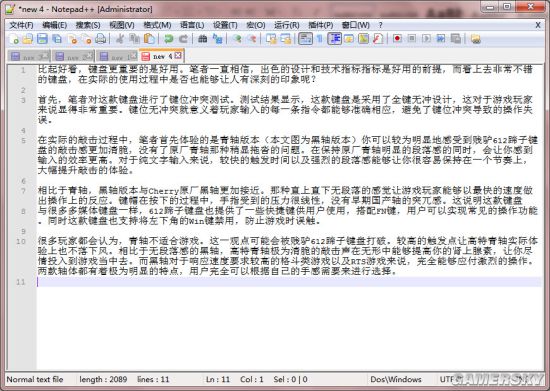This screenshot has height=391, width=550.
Task: Switch to the first inactive document tab
Action: pyautogui.click(x=29, y=56)
